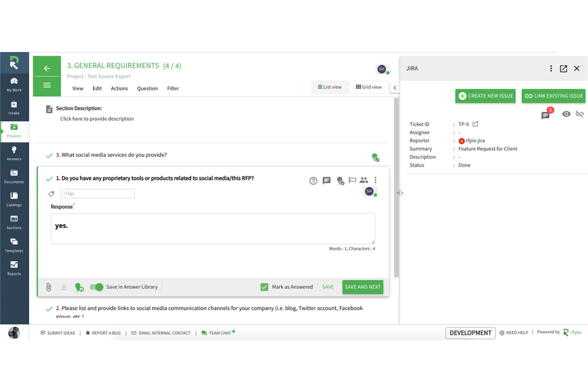This screenshot has width=588, height=392.
Task: Click the attachment paperclip icon
Action: click(48, 287)
